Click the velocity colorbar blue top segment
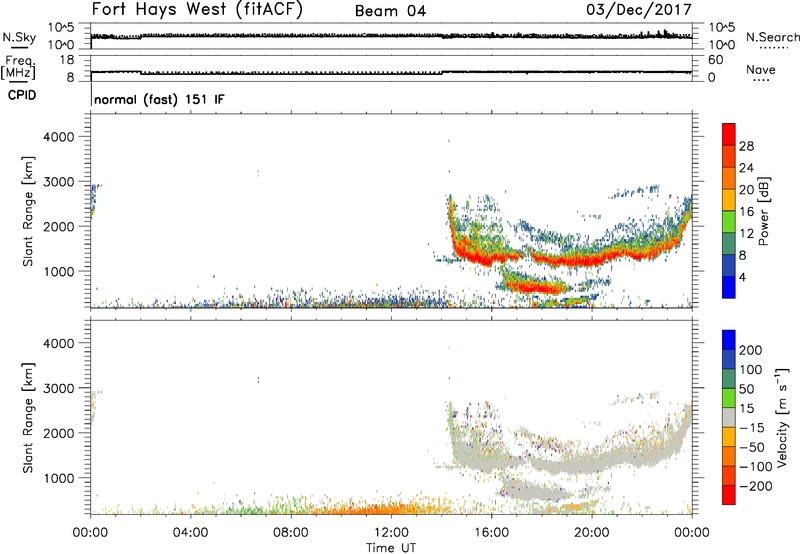Viewport: 800px width, 554px height. pos(729,339)
